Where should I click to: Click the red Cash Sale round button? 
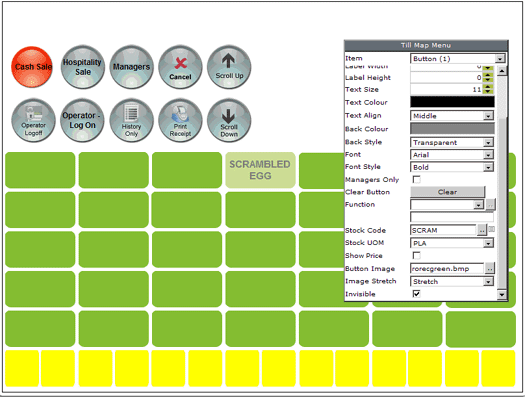coord(32,67)
